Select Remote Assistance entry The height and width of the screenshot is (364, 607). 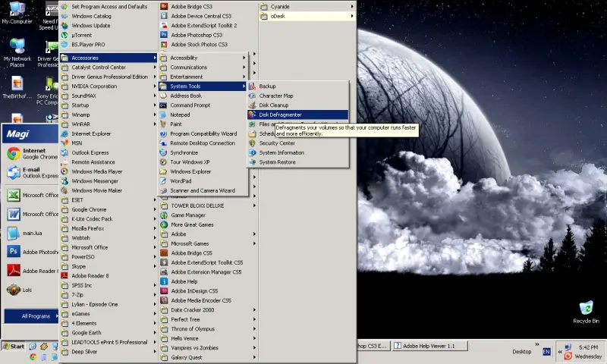tap(109, 162)
